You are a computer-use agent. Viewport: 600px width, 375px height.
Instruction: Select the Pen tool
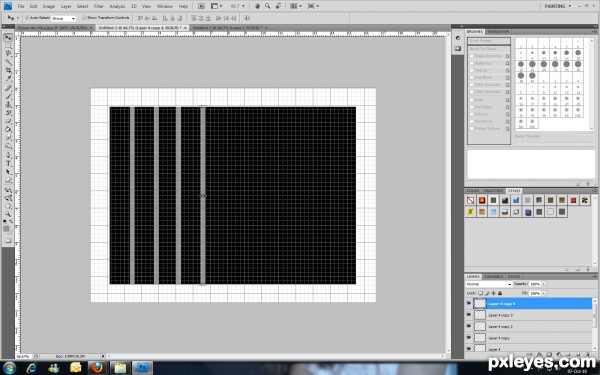[8, 155]
